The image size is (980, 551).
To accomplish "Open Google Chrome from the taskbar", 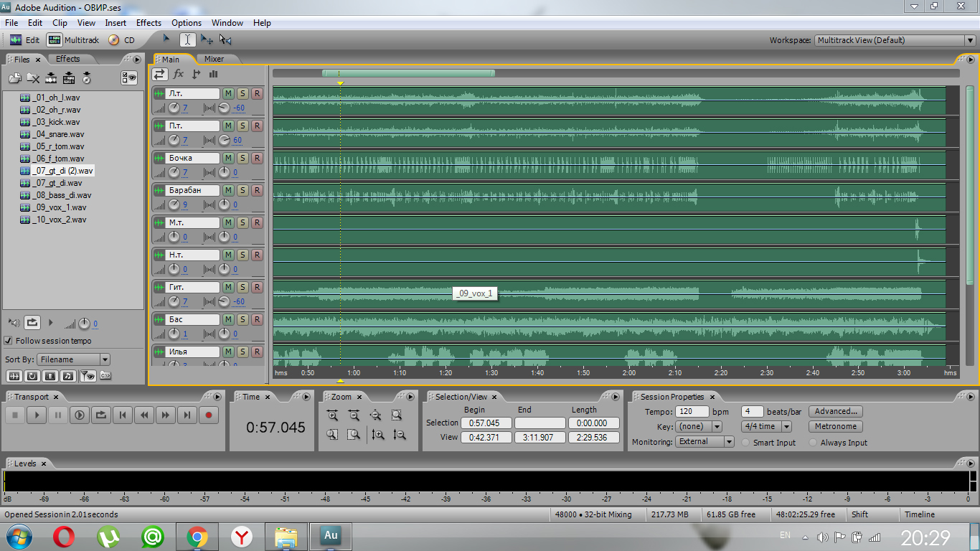I will [x=197, y=536].
